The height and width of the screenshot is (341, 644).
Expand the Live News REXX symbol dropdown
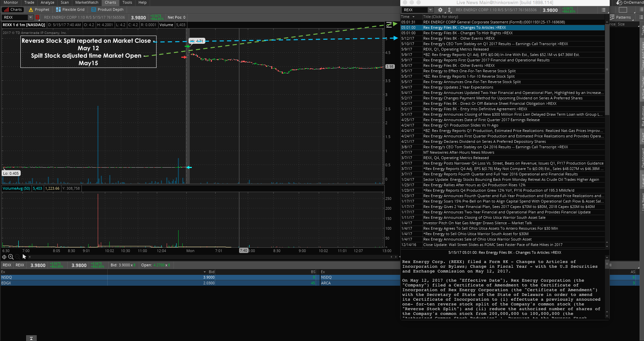coord(430,10)
